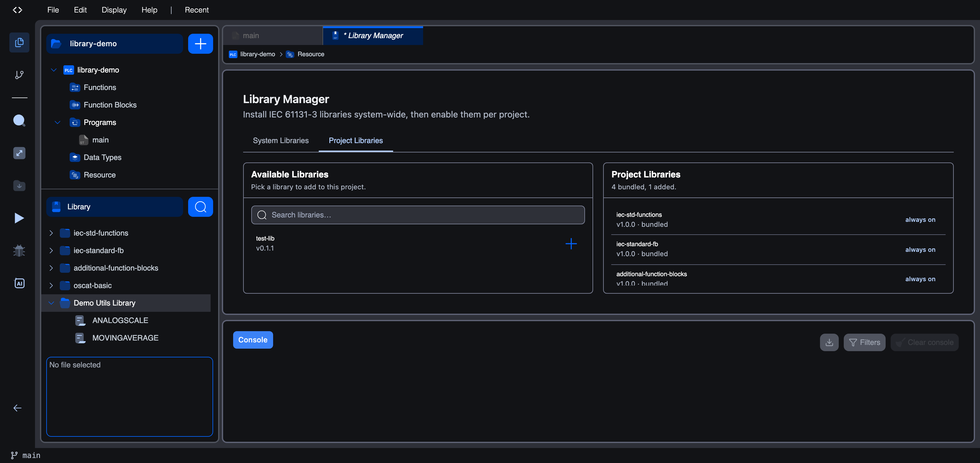Viewport: 980px width, 463px height.
Task: Click the run play icon
Action: pos(19,218)
